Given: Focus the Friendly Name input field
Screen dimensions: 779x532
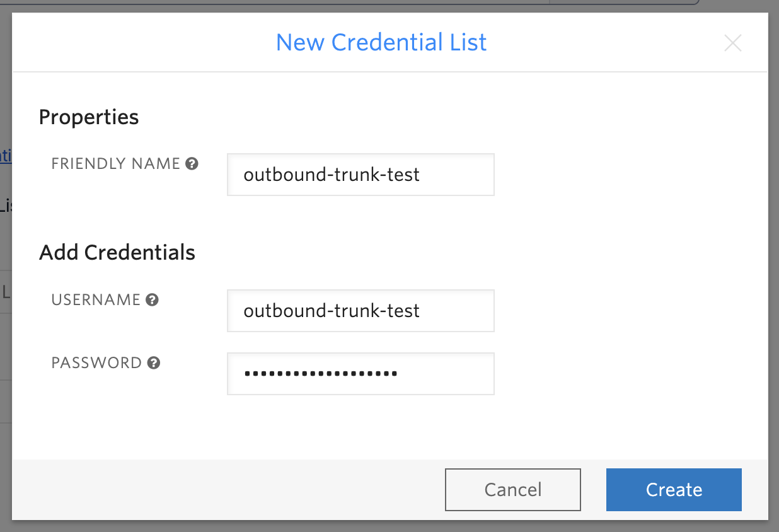Looking at the screenshot, I should [x=361, y=175].
